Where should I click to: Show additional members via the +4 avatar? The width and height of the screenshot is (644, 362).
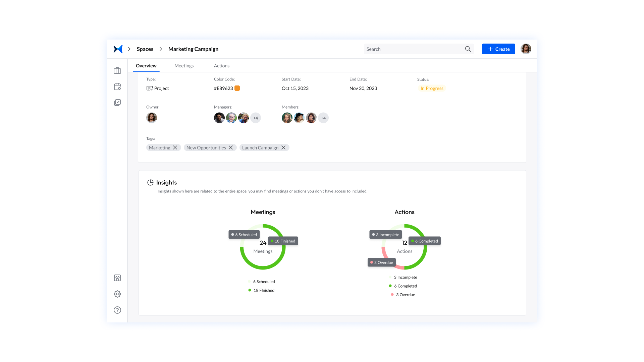pyautogui.click(x=323, y=118)
